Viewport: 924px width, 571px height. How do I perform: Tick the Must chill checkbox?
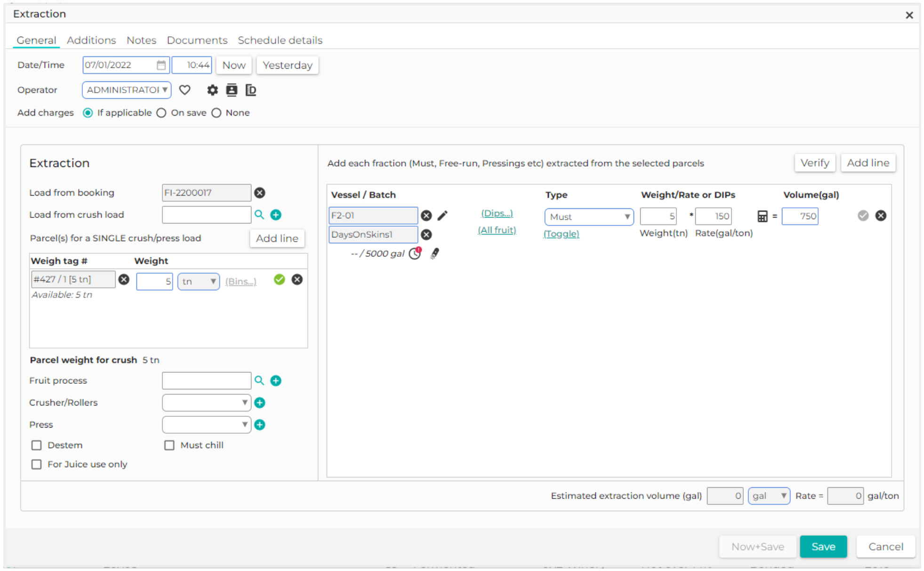pyautogui.click(x=169, y=445)
